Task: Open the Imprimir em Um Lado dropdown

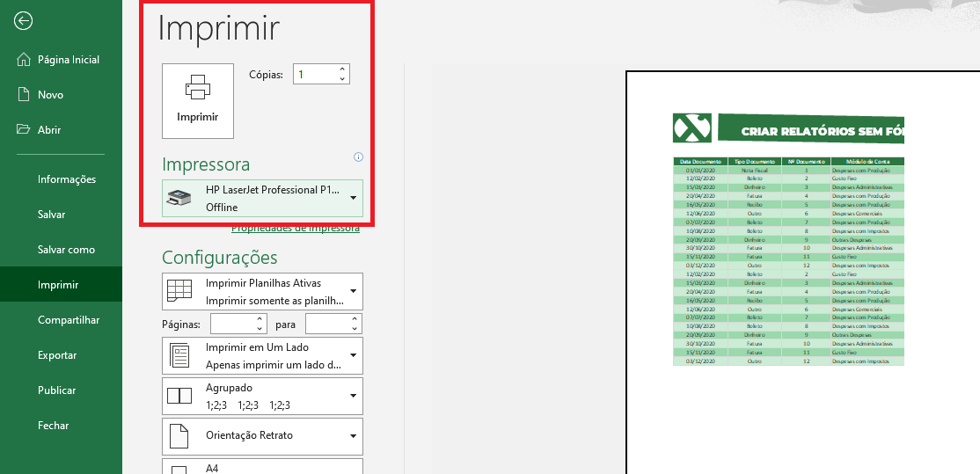Action: pyautogui.click(x=353, y=355)
